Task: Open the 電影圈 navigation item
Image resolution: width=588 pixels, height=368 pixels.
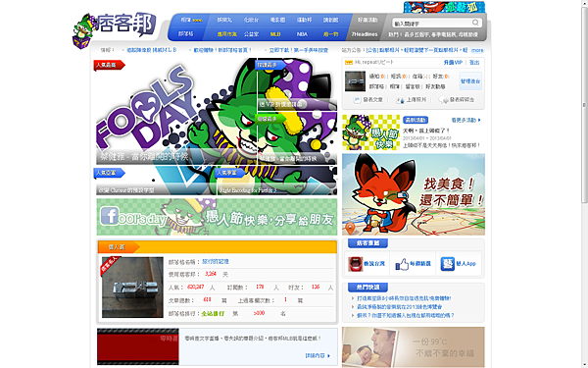Action: click(277, 20)
